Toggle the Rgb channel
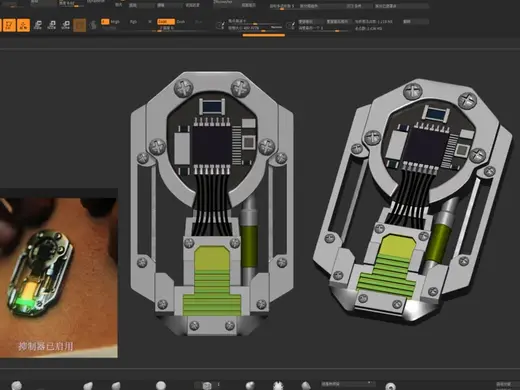This screenshot has height=390, width=520. 133,22
